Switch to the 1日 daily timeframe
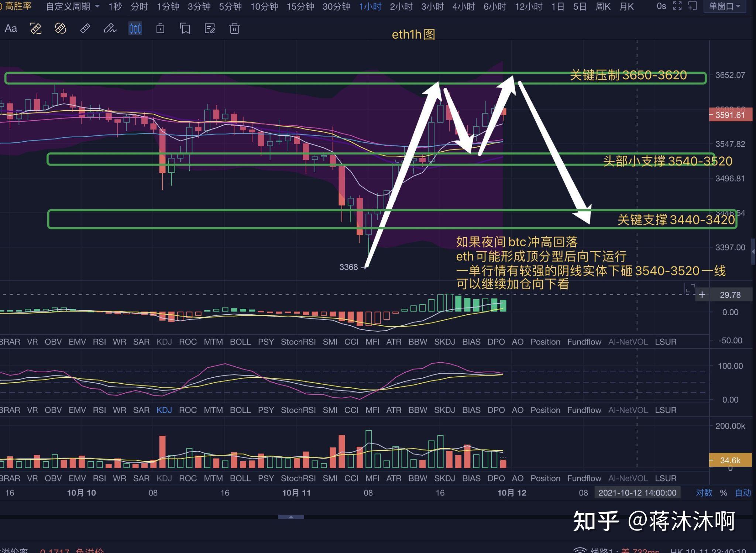Image resolution: width=756 pixels, height=553 pixels. pos(557,6)
